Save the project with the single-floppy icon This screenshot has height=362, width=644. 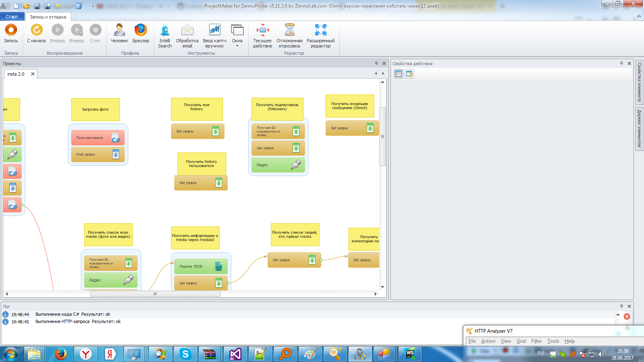(x=37, y=6)
